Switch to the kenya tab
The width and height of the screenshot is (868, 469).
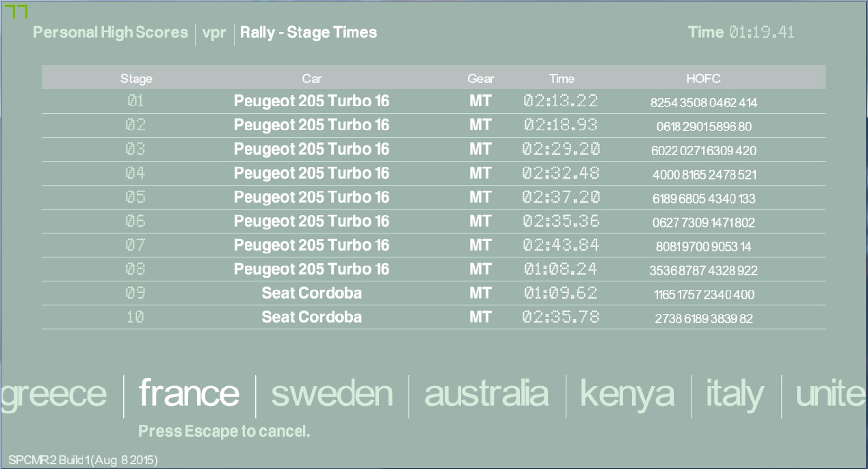(627, 394)
